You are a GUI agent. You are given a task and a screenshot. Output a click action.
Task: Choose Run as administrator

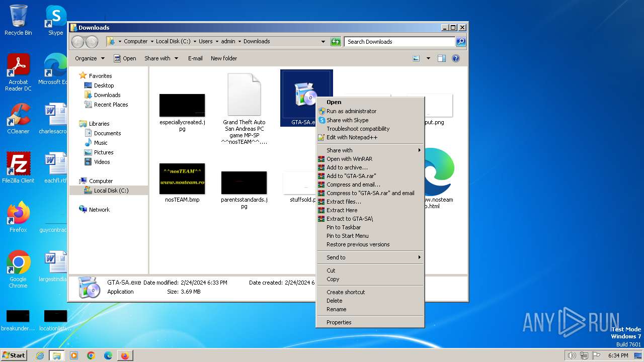(x=370, y=111)
